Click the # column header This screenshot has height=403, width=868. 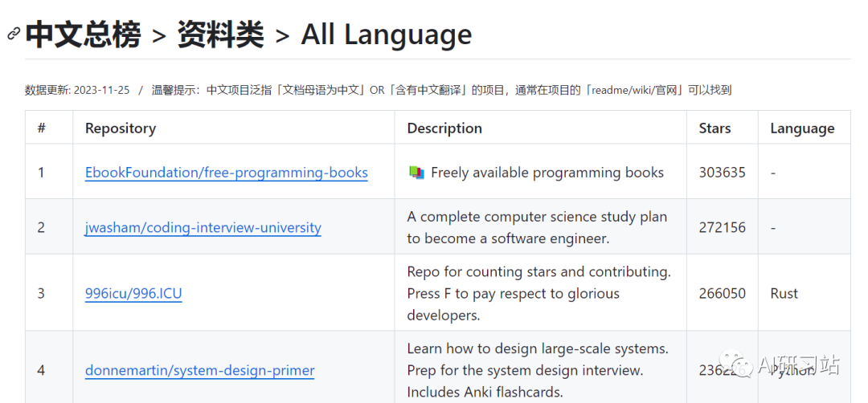pos(42,128)
